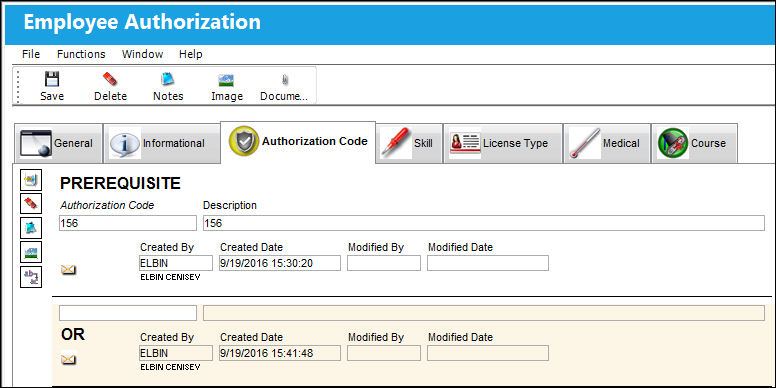Click Modified Date field in OR section
The image size is (776, 388).
(x=487, y=353)
